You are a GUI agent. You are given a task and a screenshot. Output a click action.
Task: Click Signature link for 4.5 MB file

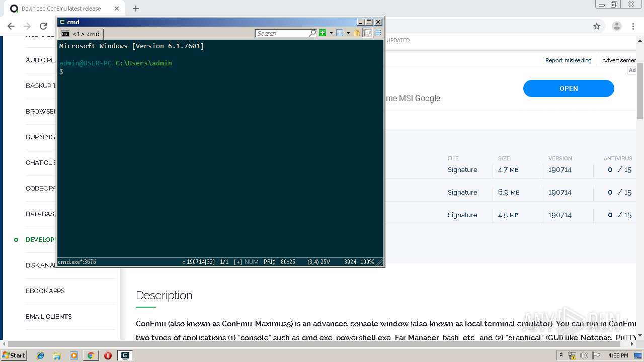(462, 215)
